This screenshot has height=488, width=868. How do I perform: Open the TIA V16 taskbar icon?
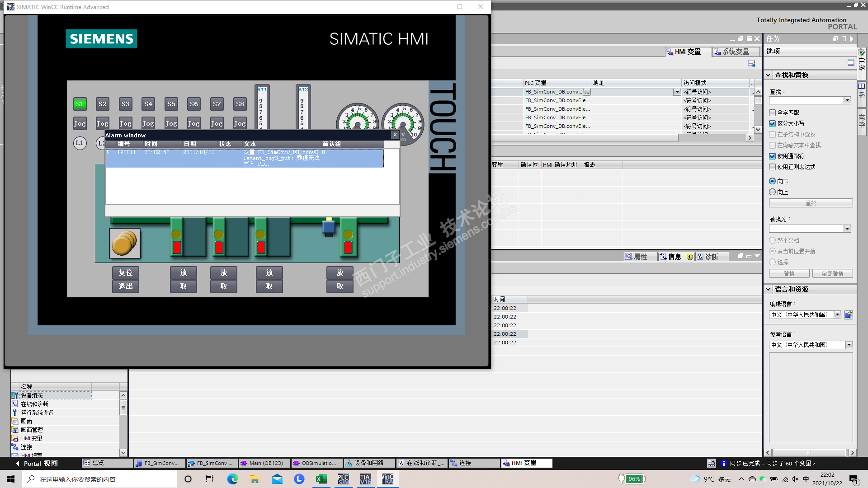click(x=365, y=479)
